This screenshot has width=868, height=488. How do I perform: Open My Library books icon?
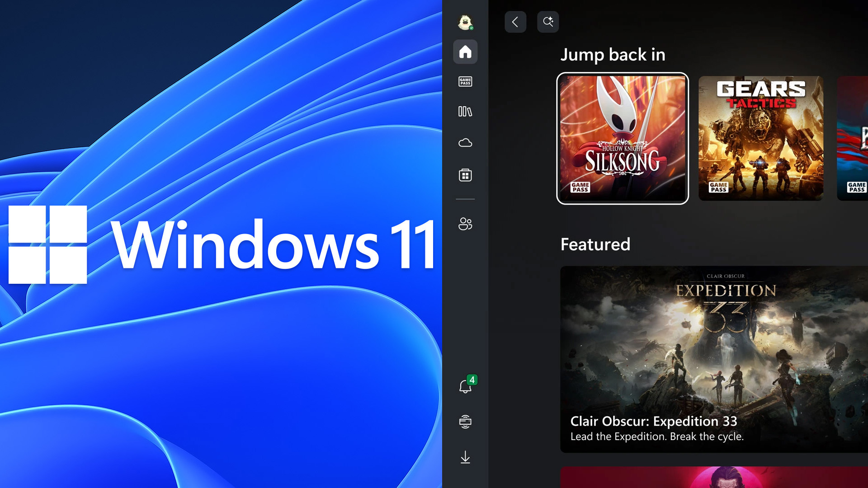click(465, 111)
